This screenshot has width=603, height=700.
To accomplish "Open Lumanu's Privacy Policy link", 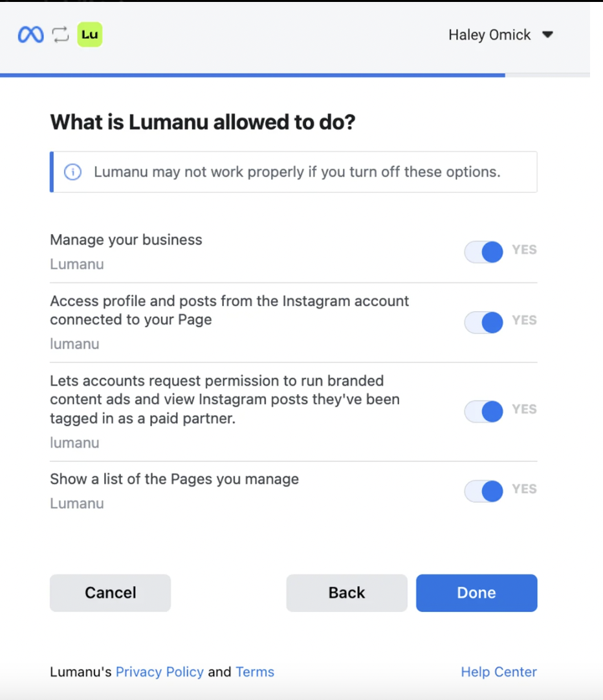I will click(159, 672).
